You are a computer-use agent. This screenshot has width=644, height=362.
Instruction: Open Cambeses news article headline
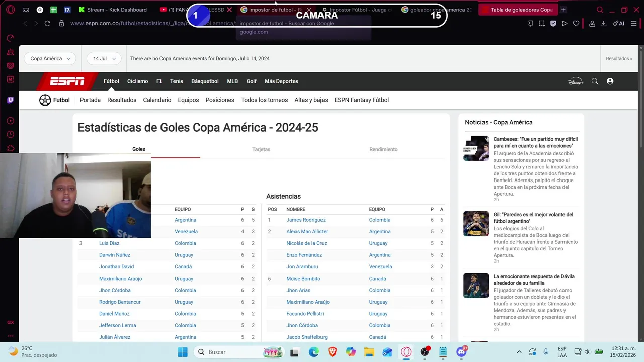535,142
